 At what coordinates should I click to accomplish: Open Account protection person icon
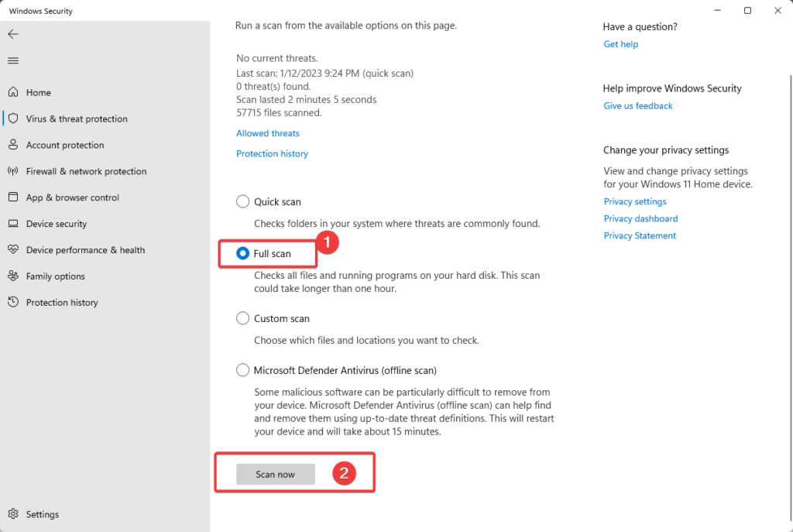click(x=13, y=145)
